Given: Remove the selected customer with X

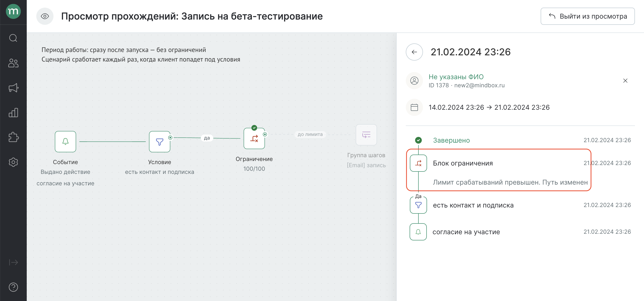Looking at the screenshot, I should tap(625, 81).
